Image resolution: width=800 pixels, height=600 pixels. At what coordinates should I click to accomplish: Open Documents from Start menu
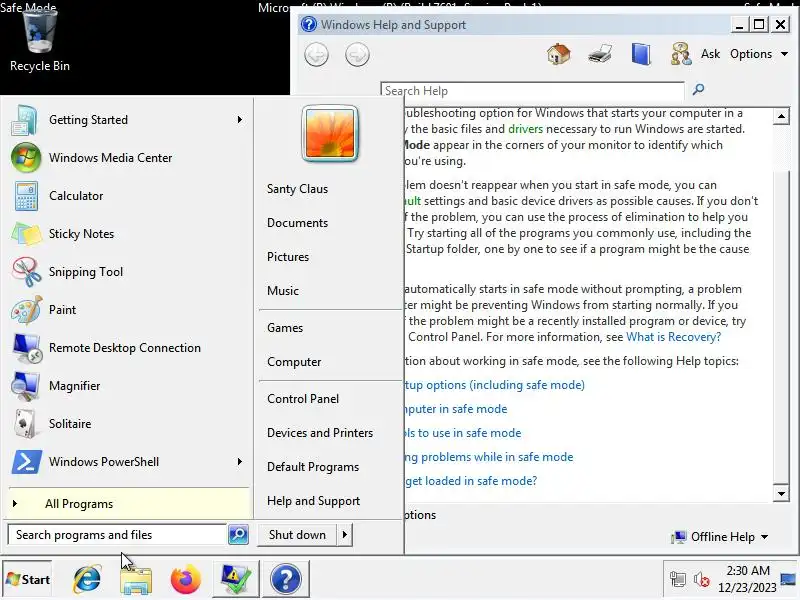297,223
